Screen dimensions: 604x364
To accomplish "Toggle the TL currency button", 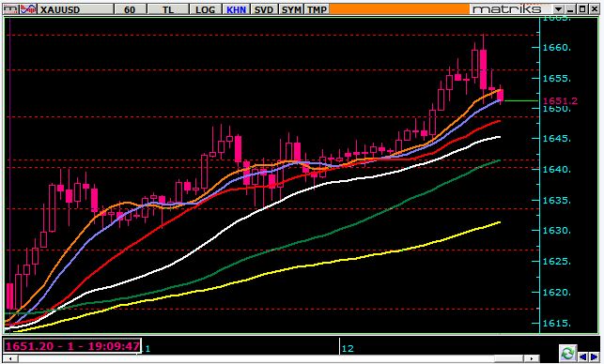I will coord(168,9).
